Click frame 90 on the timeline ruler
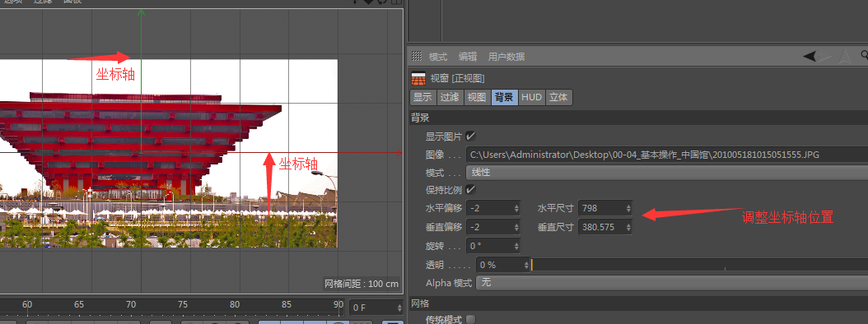Image resolution: width=868 pixels, height=324 pixels. pos(338,304)
